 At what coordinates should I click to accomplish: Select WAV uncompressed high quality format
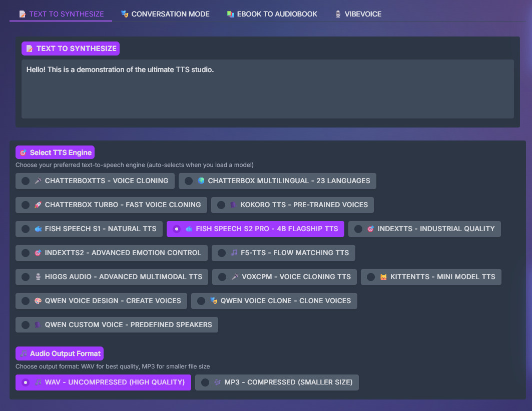(x=26, y=382)
